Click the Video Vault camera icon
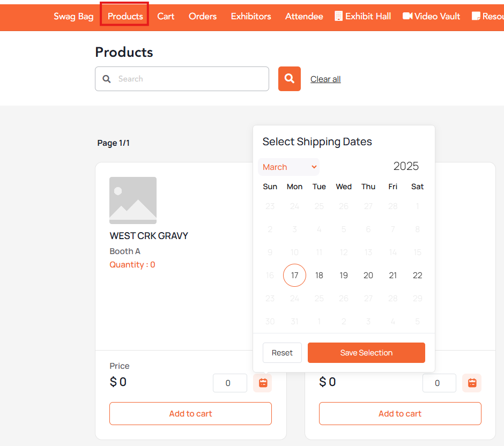The image size is (504, 446). point(407,16)
